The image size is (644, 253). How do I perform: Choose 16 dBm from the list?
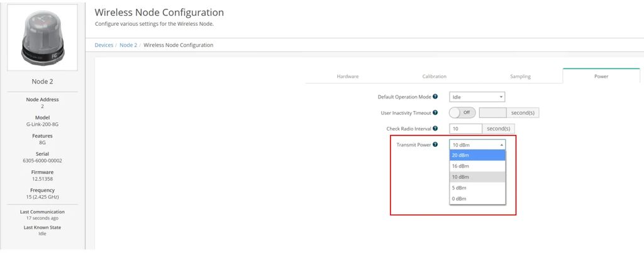[477, 166]
